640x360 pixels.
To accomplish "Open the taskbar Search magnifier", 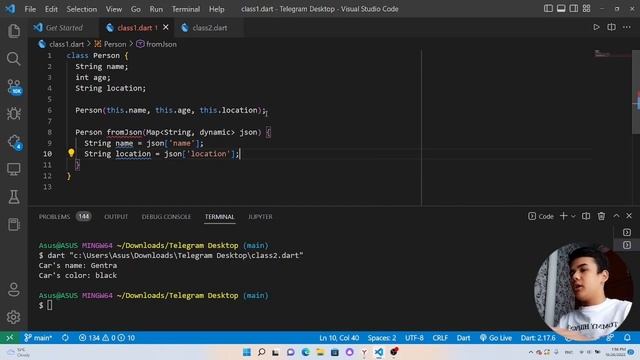I will pos(261,352).
